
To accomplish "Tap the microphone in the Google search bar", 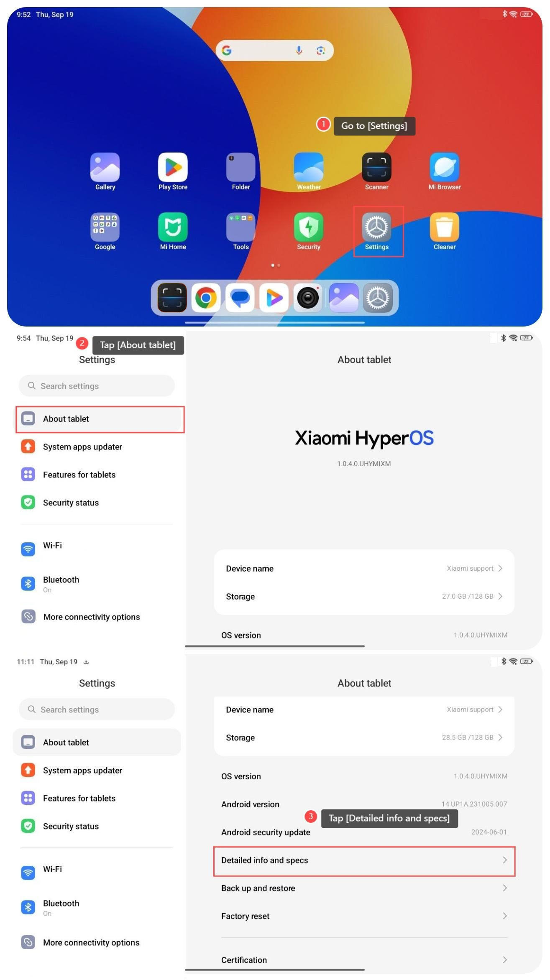I will point(299,51).
